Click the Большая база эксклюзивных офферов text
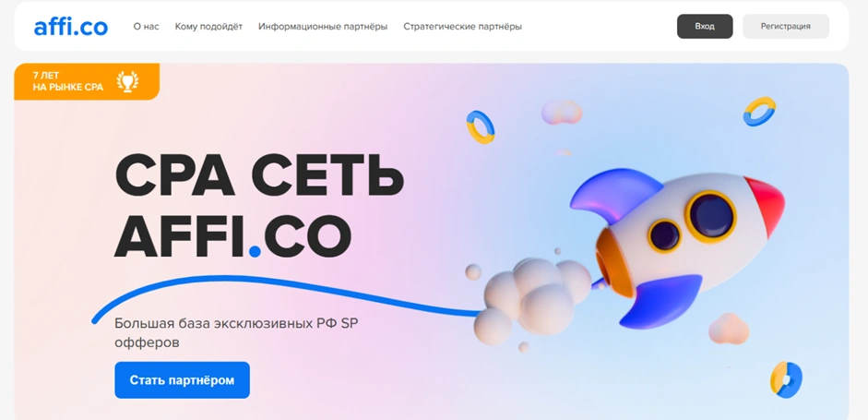 pyautogui.click(x=236, y=333)
